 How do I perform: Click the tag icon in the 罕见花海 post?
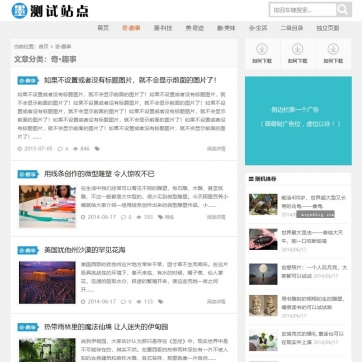[x=160, y=302]
